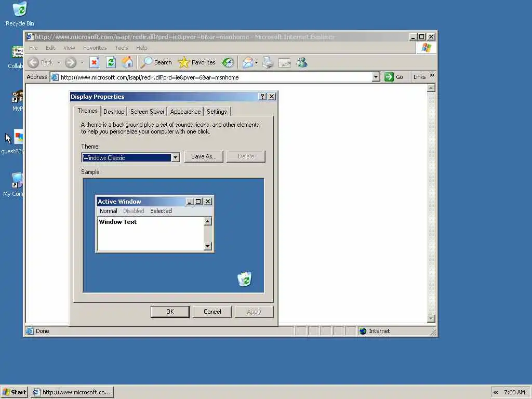Open Search pane with the magnifier icon
This screenshot has height=399, width=532.
pyautogui.click(x=147, y=62)
